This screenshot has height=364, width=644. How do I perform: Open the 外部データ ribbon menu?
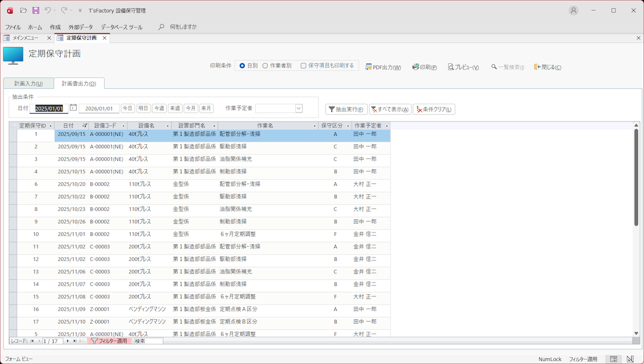pos(80,27)
